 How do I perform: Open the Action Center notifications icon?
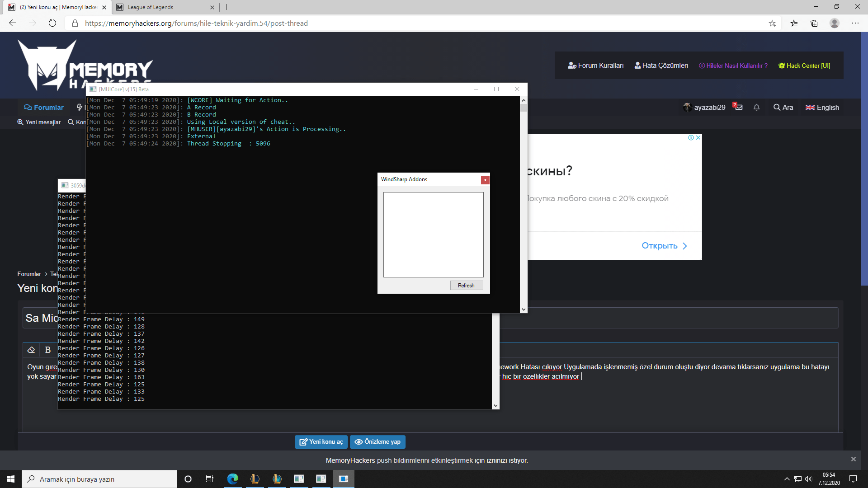(x=853, y=479)
